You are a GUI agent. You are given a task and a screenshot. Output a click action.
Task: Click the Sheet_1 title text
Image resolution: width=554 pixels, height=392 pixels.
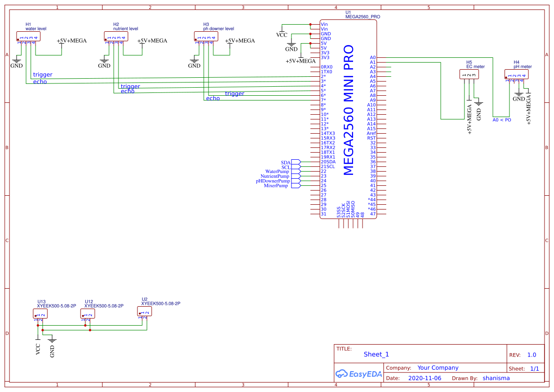click(x=376, y=354)
